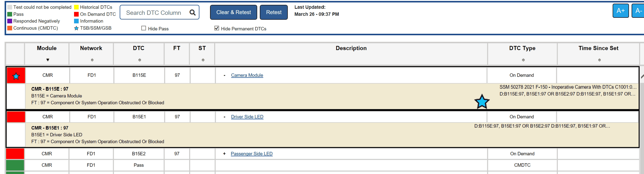Expand the Passenger Side LED row
This screenshot has height=174, width=644.
point(224,154)
